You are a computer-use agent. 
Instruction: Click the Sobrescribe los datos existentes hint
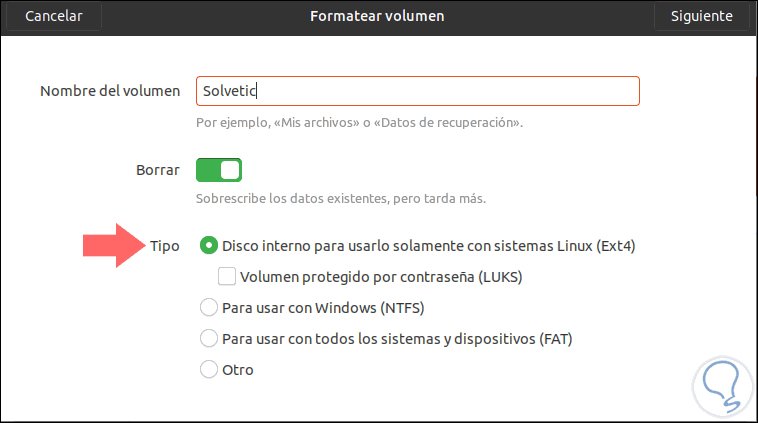coord(341,199)
